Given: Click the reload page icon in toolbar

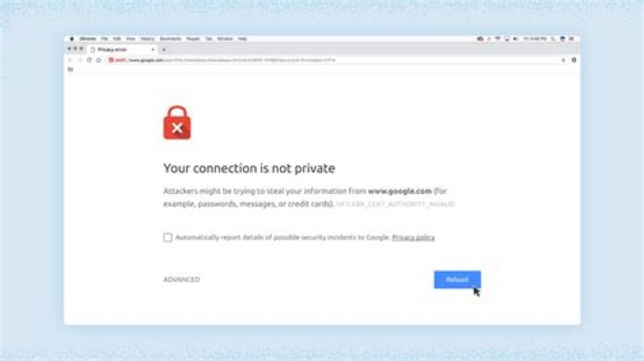Looking at the screenshot, I should pos(89,60).
